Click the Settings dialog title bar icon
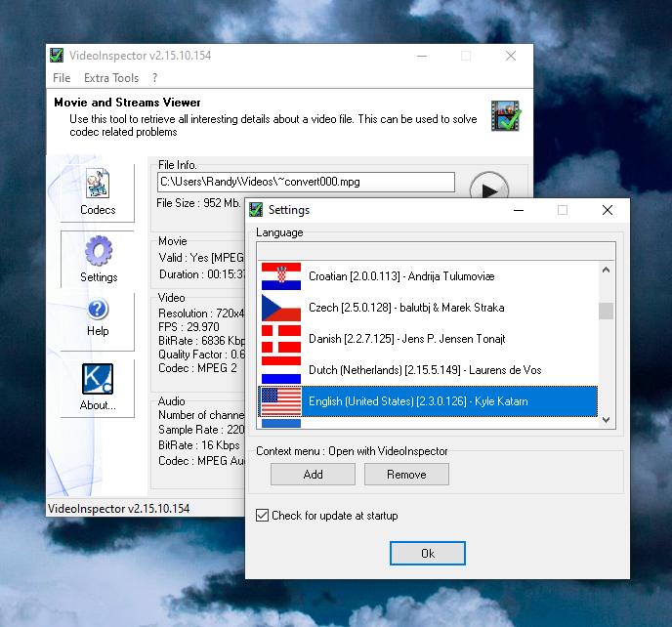Viewport: 672px width, 627px height. coord(256,210)
